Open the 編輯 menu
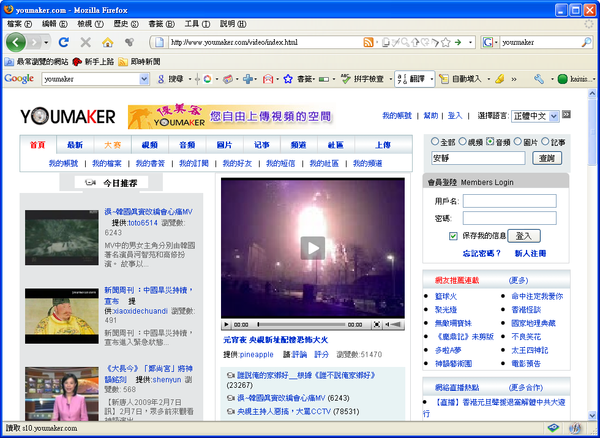This screenshot has width=600, height=438. pos(54,24)
